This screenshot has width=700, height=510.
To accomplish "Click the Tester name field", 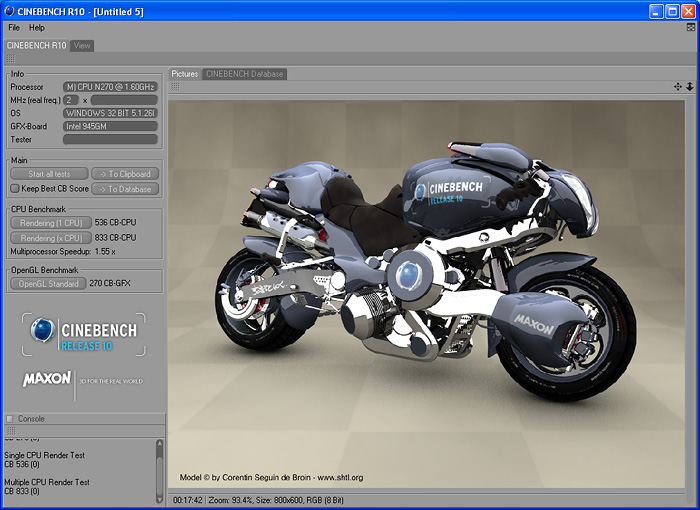I will pos(110,140).
